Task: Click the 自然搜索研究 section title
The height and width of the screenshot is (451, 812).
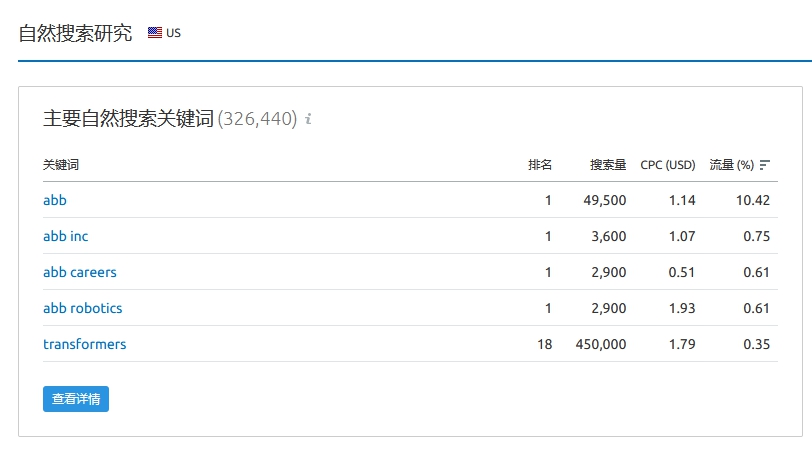Action: click(76, 33)
